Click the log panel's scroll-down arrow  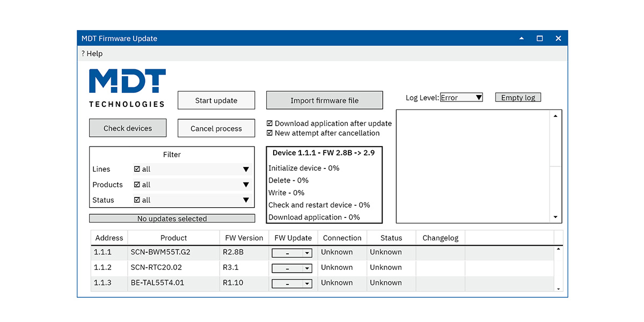coord(555,217)
